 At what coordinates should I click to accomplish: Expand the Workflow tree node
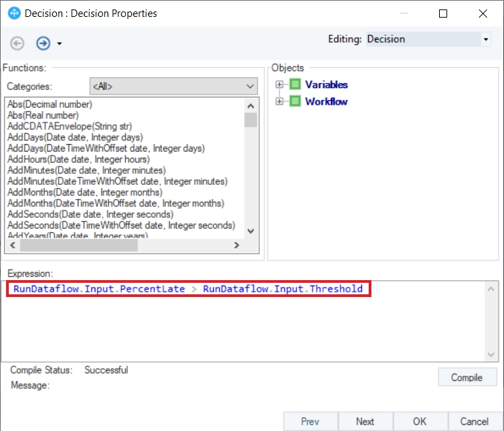(279, 101)
